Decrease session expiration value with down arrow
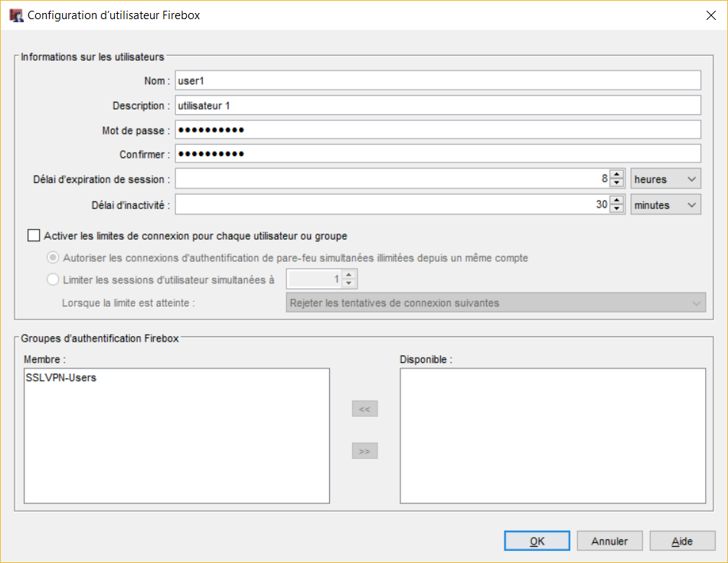Viewport: 728px width, 563px height. (616, 183)
